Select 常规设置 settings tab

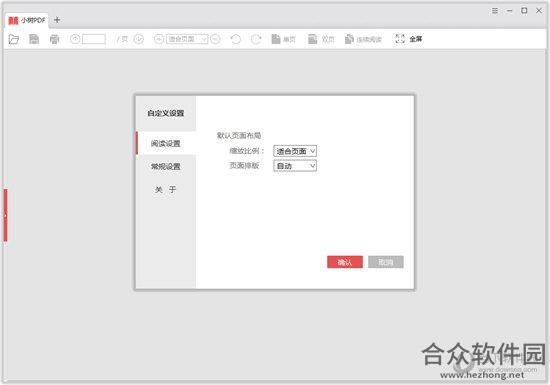click(166, 166)
